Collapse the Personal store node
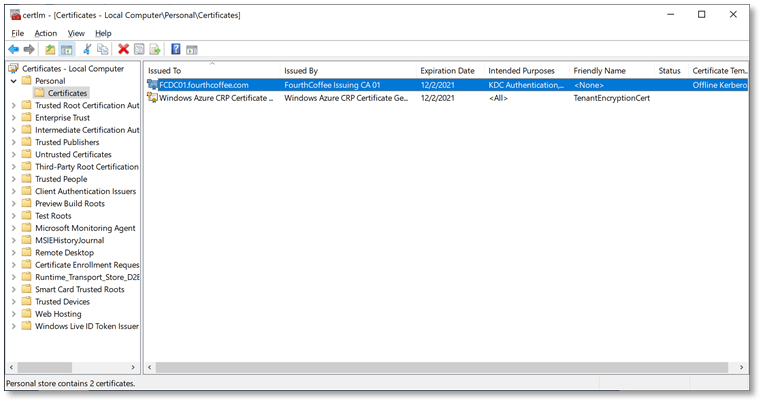The image size is (762, 403). pos(13,81)
